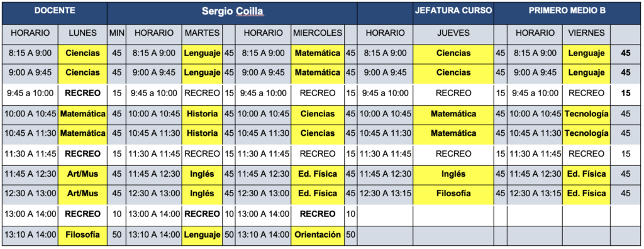
Task: Select the bold 15 Viernes recreo minutes
Action: click(626, 94)
